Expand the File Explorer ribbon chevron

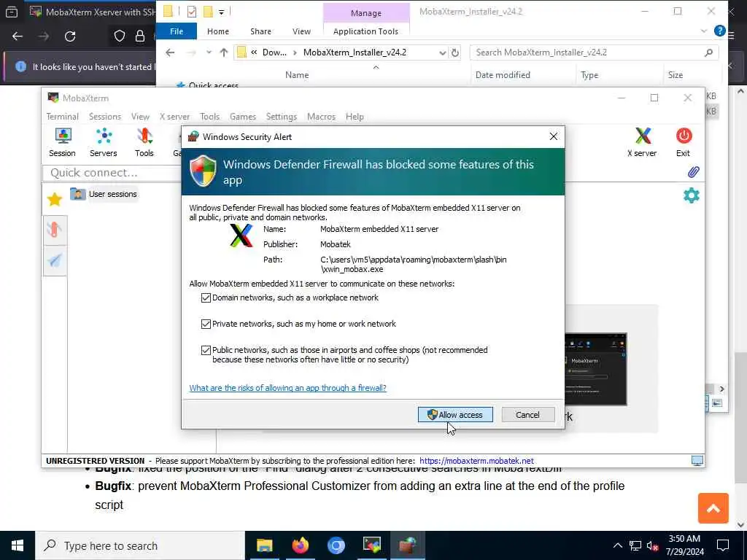[704, 31]
